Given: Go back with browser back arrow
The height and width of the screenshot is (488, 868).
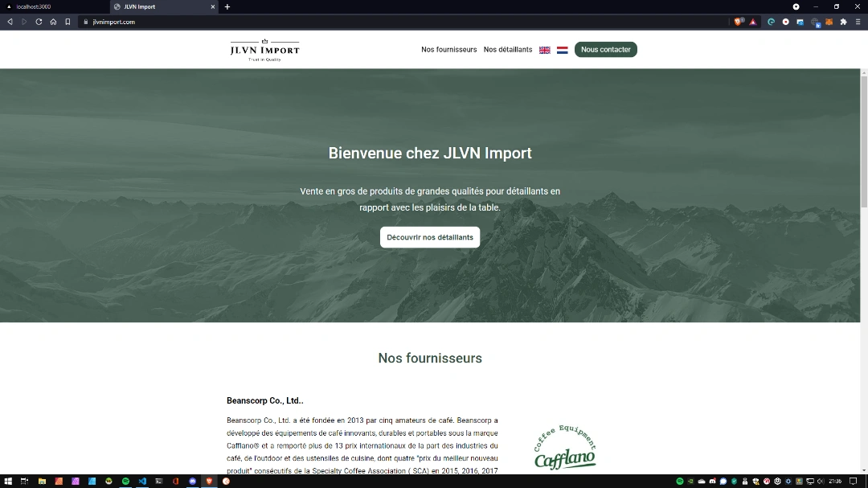Looking at the screenshot, I should pos(10,22).
